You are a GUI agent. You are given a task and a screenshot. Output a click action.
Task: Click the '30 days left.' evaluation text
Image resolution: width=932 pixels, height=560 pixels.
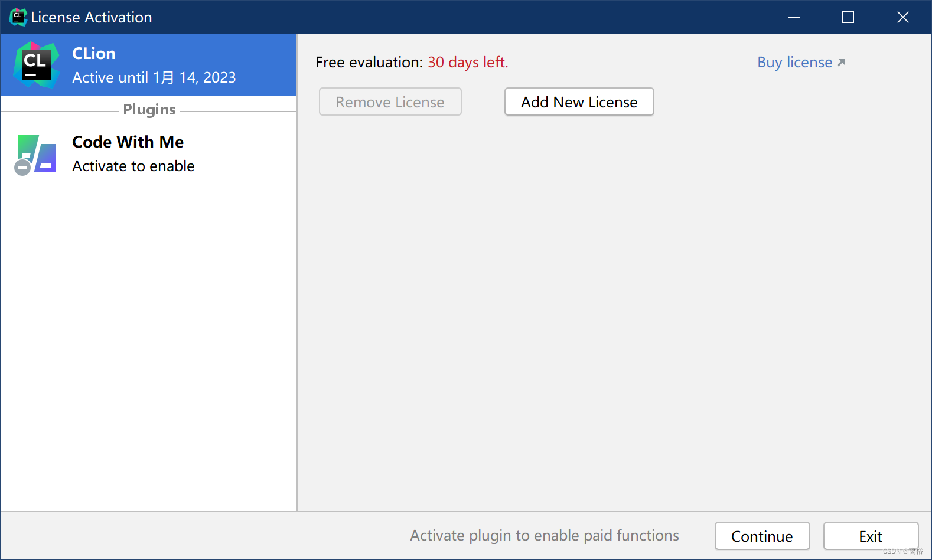pyautogui.click(x=468, y=63)
